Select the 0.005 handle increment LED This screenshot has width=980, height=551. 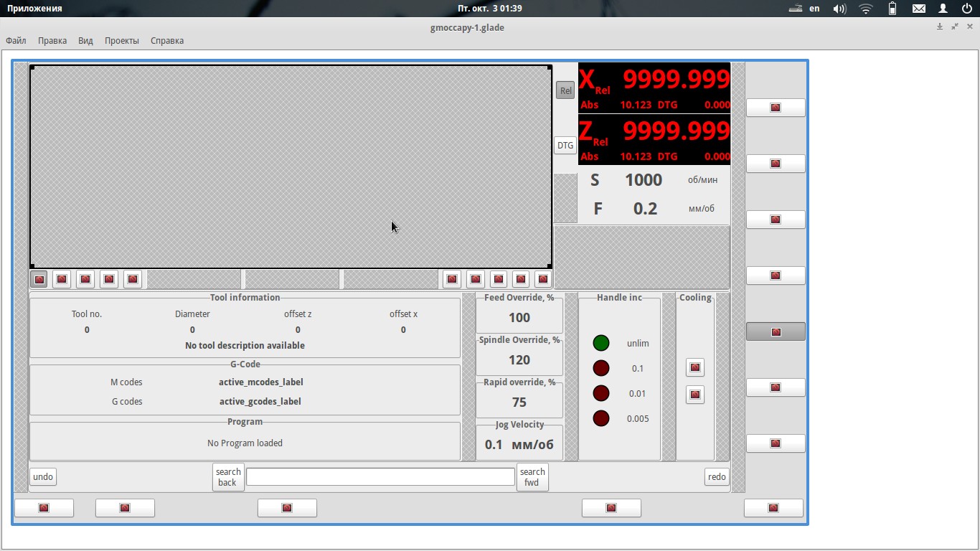pyautogui.click(x=601, y=418)
